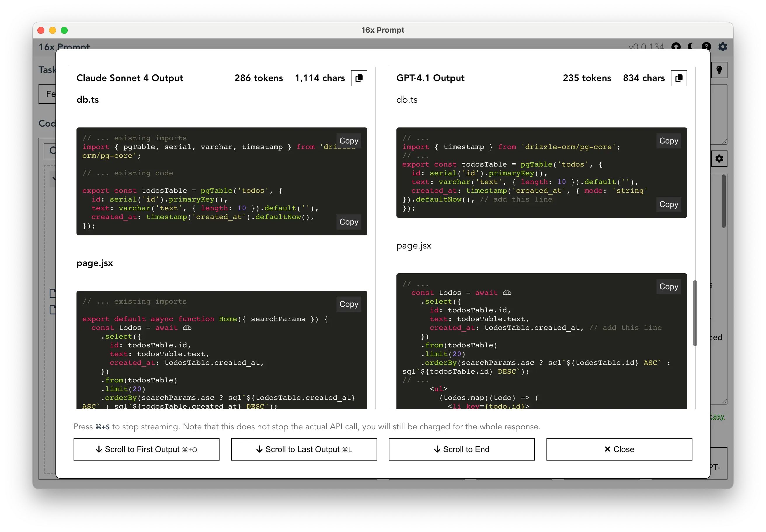The height and width of the screenshot is (532, 766).
Task: Click Scroll to End button
Action: [462, 449]
